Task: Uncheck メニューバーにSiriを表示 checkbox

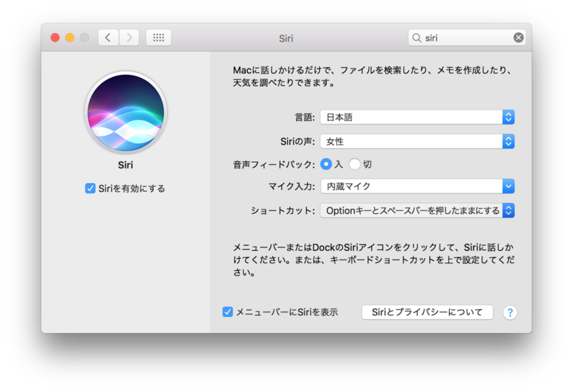Action: [227, 312]
